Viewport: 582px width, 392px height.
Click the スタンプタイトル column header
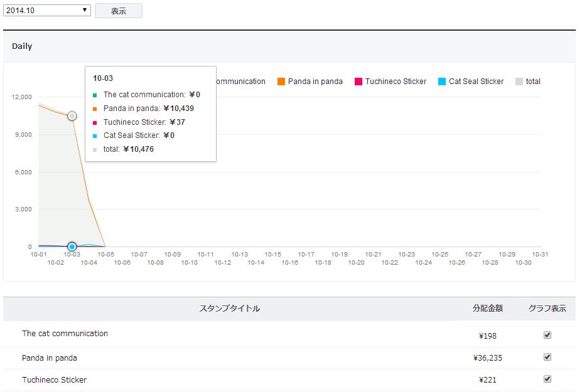[230, 308]
